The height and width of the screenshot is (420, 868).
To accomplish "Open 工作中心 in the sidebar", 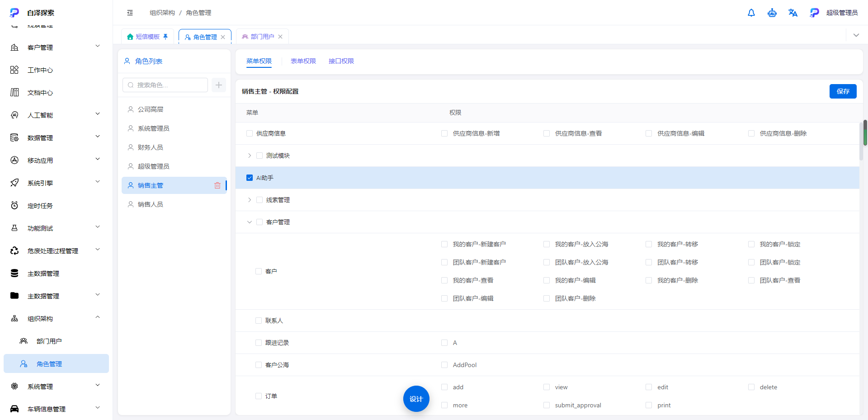I will tap(56, 70).
